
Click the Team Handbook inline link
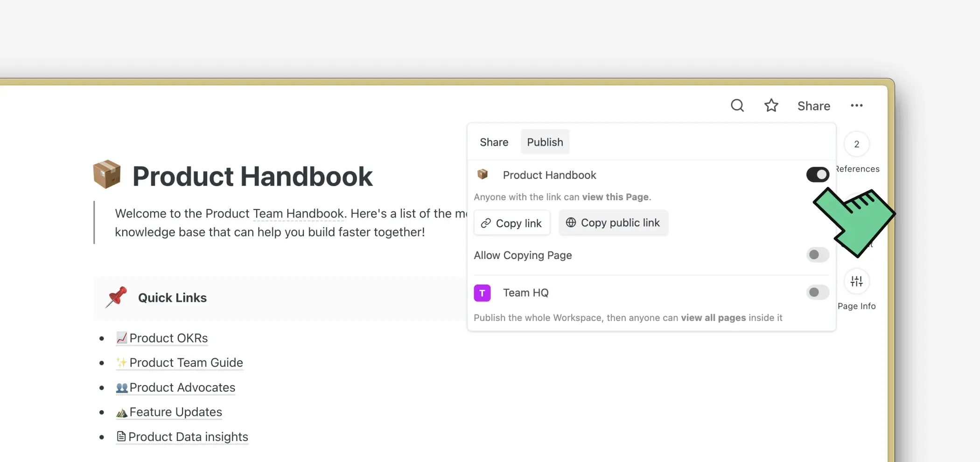pos(298,213)
